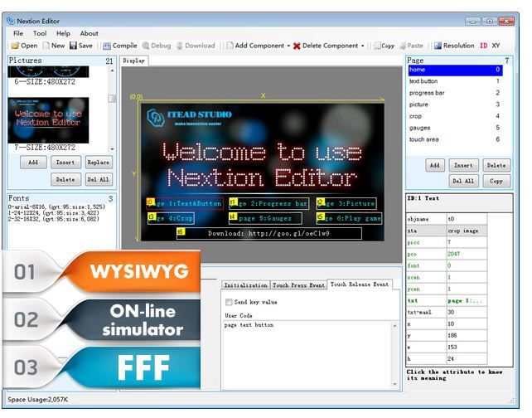Select the 'progress bar' page
The height and width of the screenshot is (418, 532).
455,93
